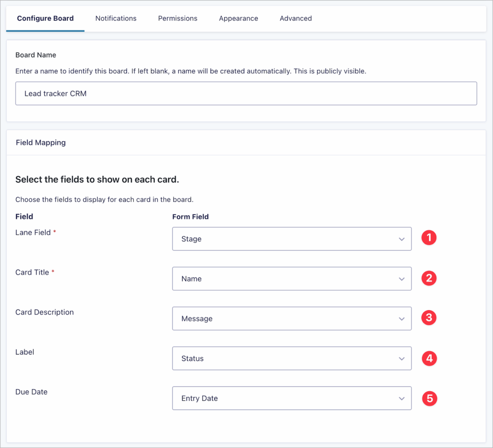Click the red numbered marker 3 beside Card Description
493x448 pixels.
tap(429, 318)
